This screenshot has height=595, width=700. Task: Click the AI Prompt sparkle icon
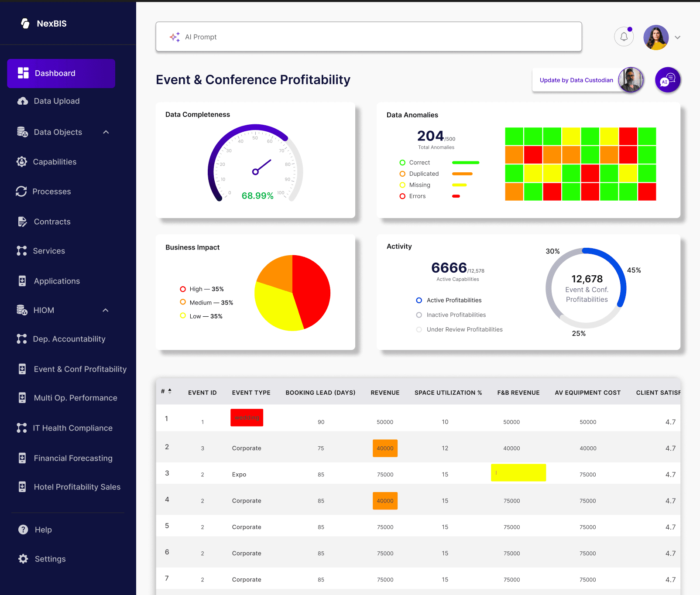pyautogui.click(x=175, y=37)
